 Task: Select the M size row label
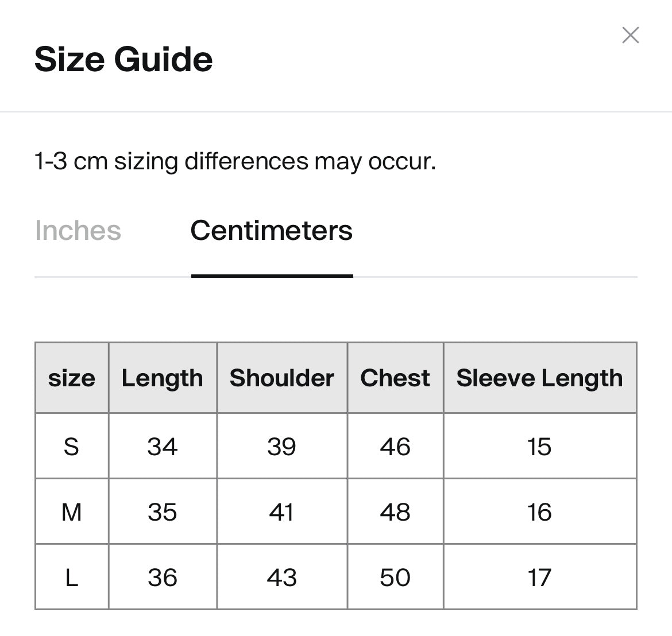point(72,512)
